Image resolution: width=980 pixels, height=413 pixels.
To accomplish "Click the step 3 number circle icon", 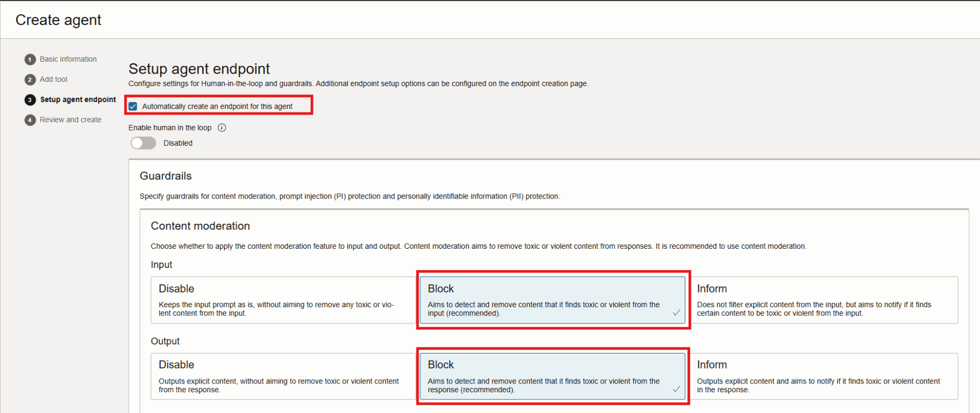I will 30,100.
